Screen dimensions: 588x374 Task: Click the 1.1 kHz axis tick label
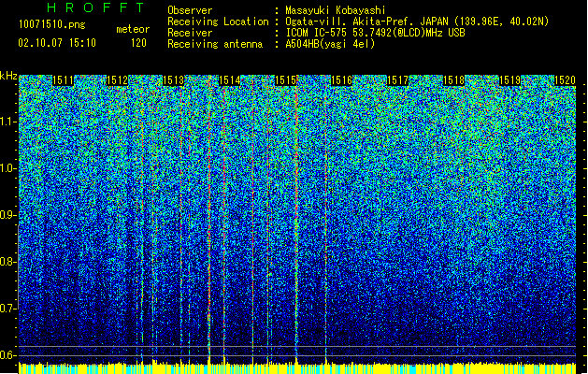(7, 122)
